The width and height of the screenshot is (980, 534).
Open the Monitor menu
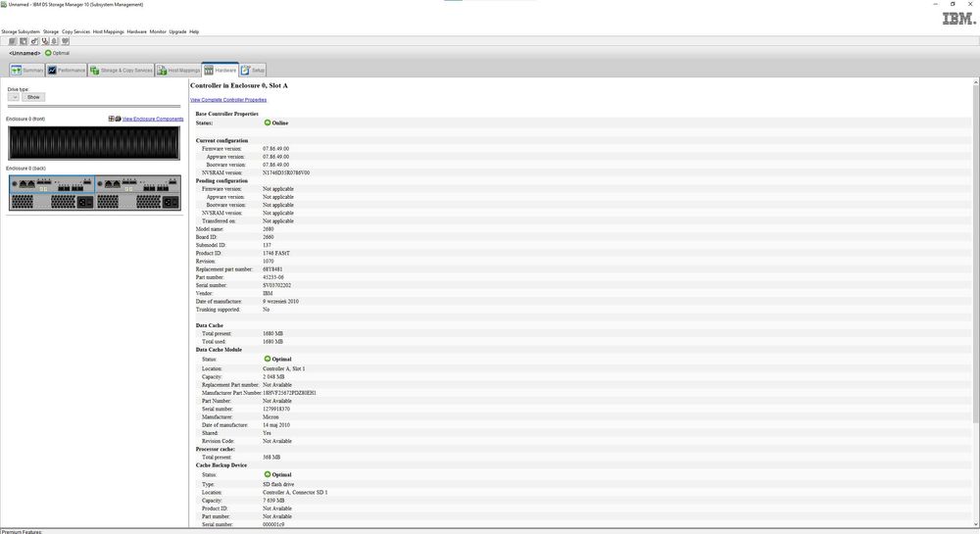[x=158, y=31]
